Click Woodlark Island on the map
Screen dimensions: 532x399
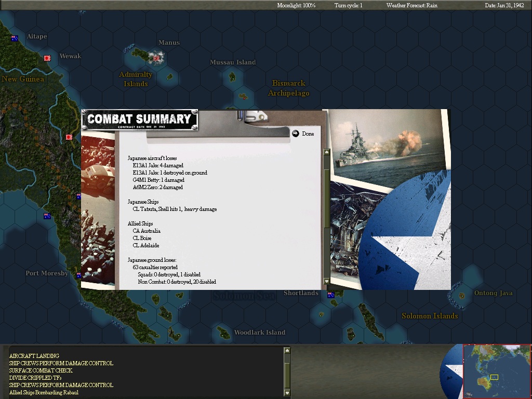(x=223, y=332)
